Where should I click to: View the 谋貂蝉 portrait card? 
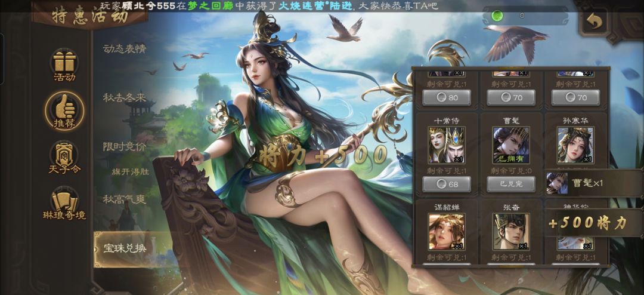coord(447,232)
